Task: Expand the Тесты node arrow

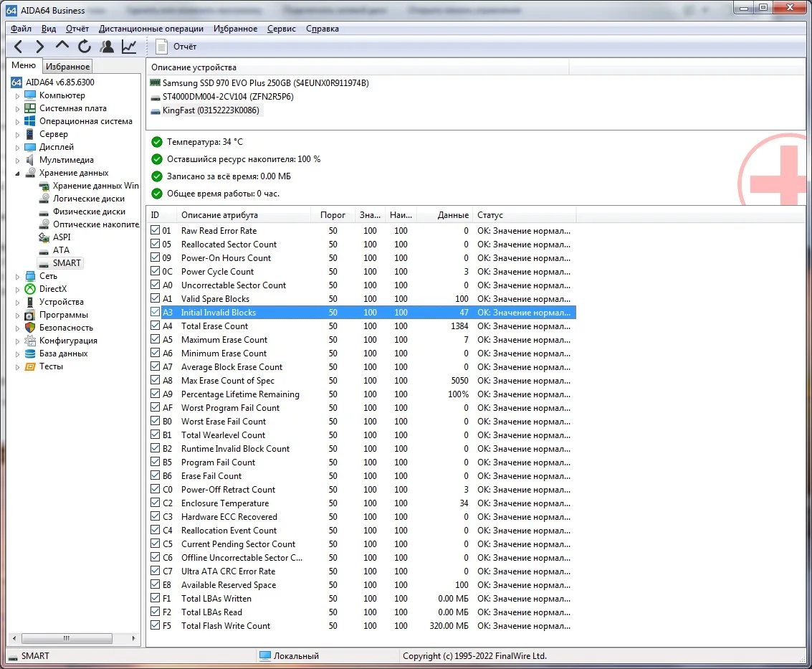Action: pos(17,367)
